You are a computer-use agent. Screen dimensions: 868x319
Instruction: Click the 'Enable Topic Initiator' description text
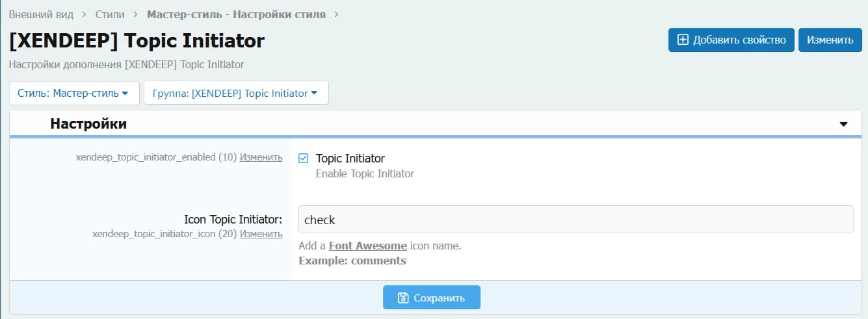pos(365,173)
